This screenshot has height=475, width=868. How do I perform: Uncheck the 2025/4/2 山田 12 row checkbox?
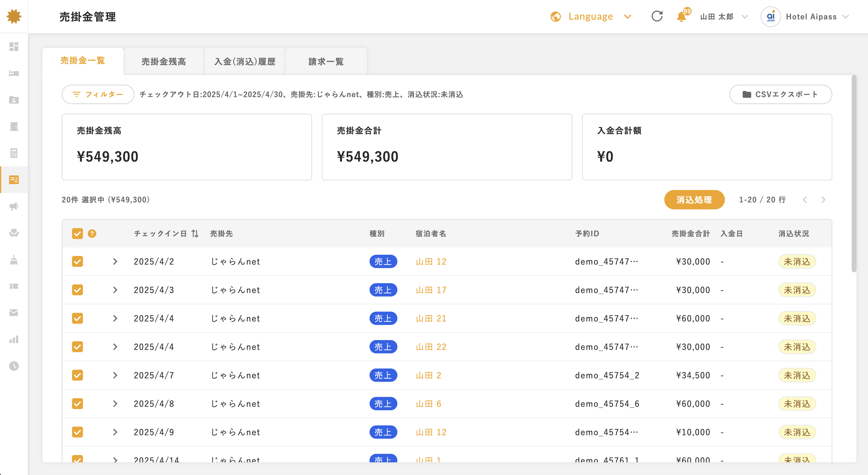(77, 261)
